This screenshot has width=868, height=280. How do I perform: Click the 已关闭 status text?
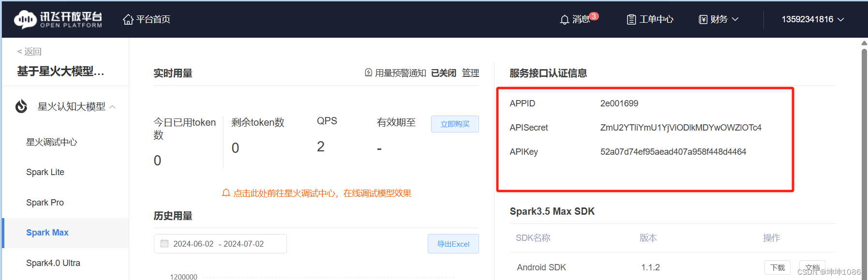(x=444, y=73)
